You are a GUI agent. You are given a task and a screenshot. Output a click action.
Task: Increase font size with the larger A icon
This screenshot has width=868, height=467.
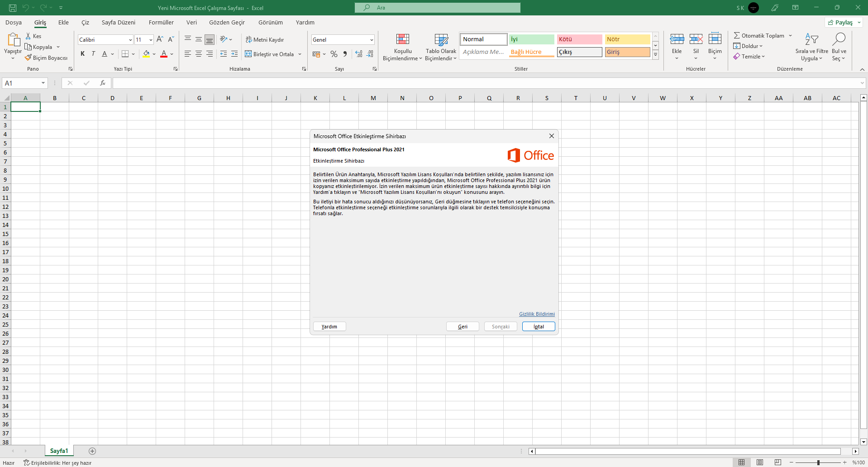(160, 39)
